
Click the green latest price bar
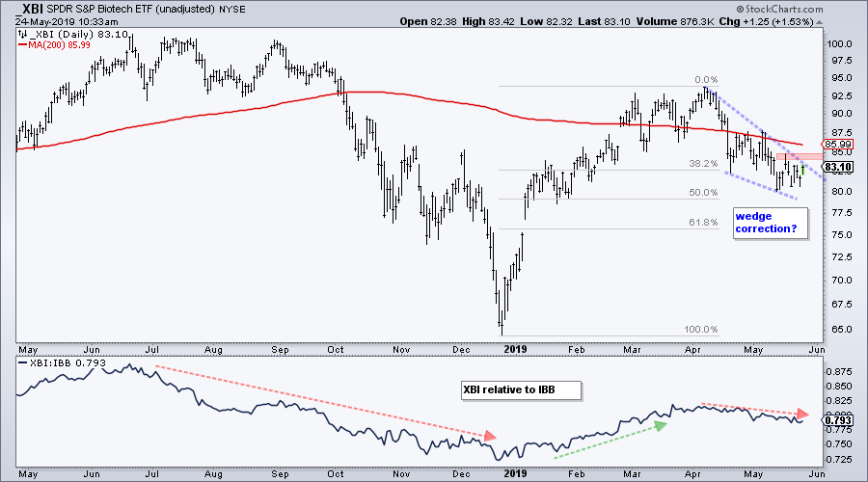(803, 170)
